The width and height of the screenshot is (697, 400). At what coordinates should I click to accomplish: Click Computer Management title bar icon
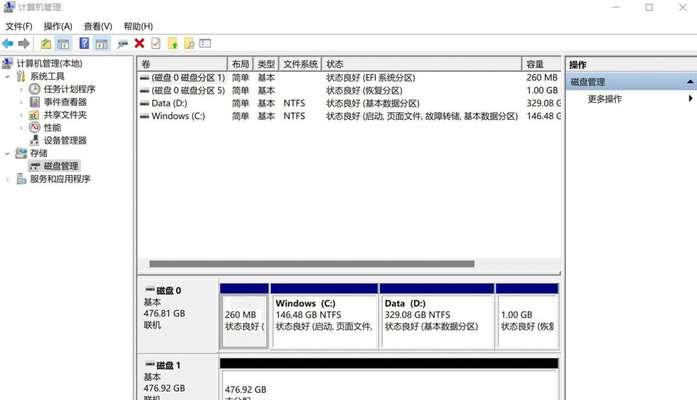coord(8,7)
